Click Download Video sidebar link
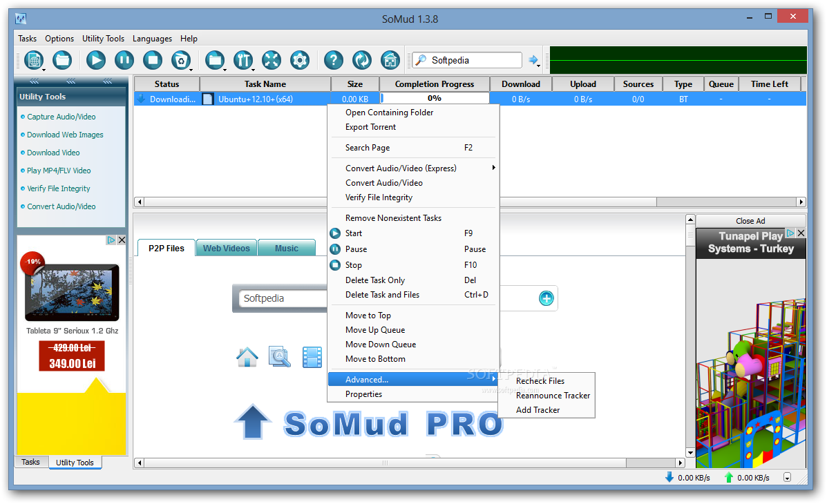Image resolution: width=827 pixels, height=504 pixels. (53, 153)
